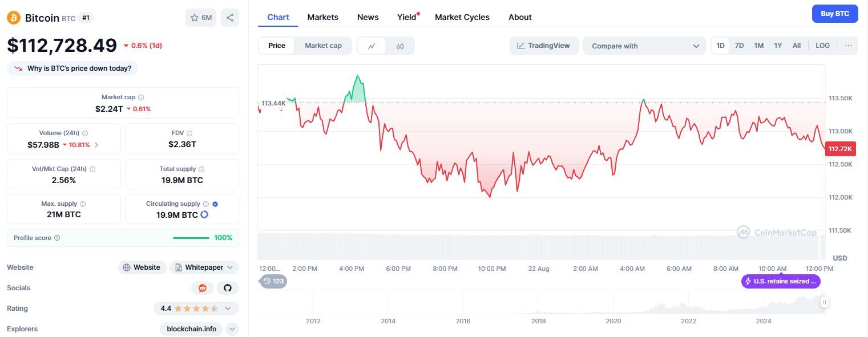Click U.S. retains seized news marker
868x337 pixels.
781,281
